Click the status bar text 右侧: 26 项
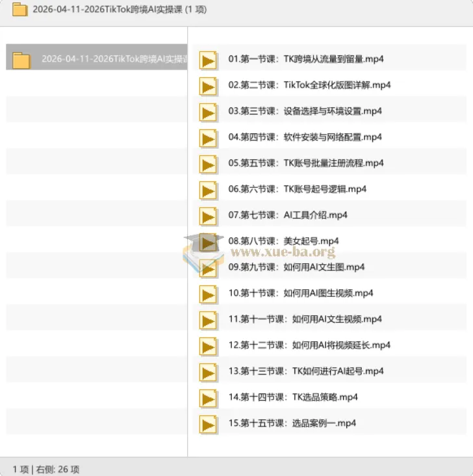 click(x=58, y=469)
